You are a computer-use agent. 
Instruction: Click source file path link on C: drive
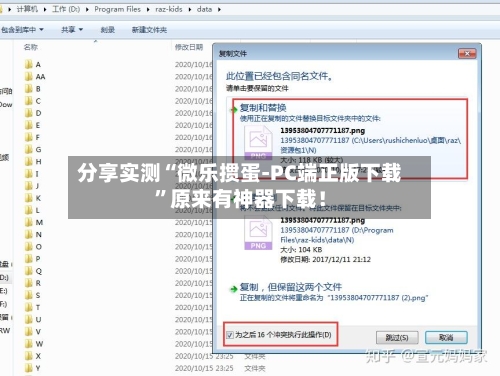(x=370, y=145)
